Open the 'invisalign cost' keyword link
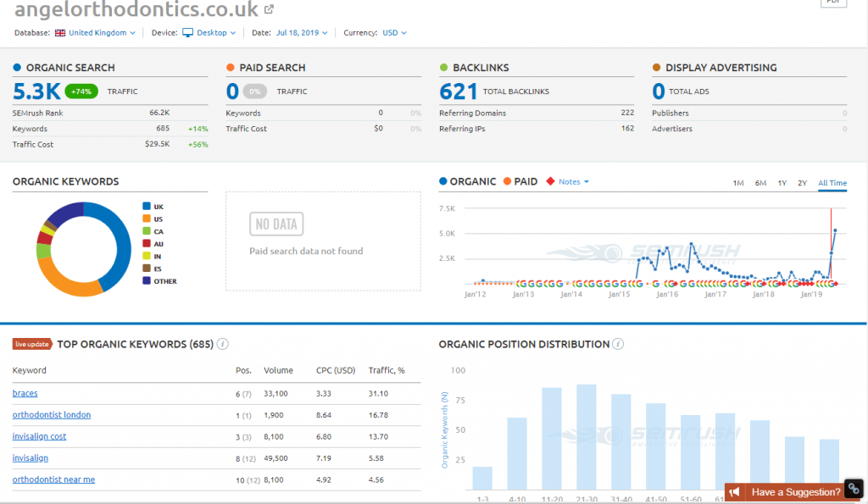Viewport: 868px width, 504px height. pyautogui.click(x=39, y=436)
